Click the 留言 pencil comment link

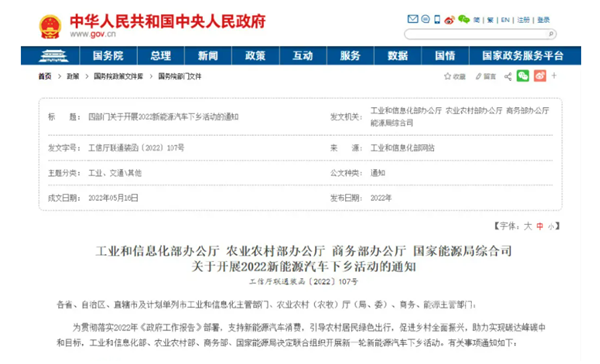click(486, 77)
